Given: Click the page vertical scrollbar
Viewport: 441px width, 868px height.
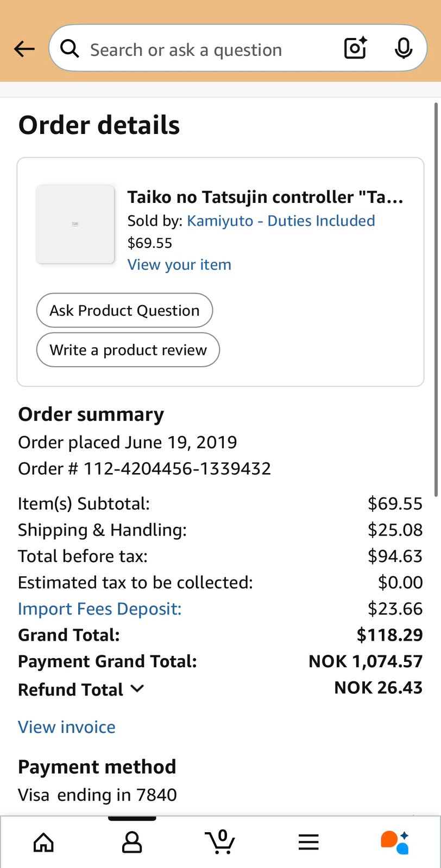Looking at the screenshot, I should click(436, 298).
